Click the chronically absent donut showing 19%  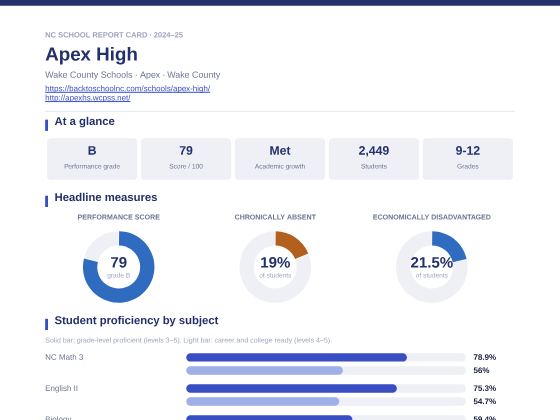[275, 267]
